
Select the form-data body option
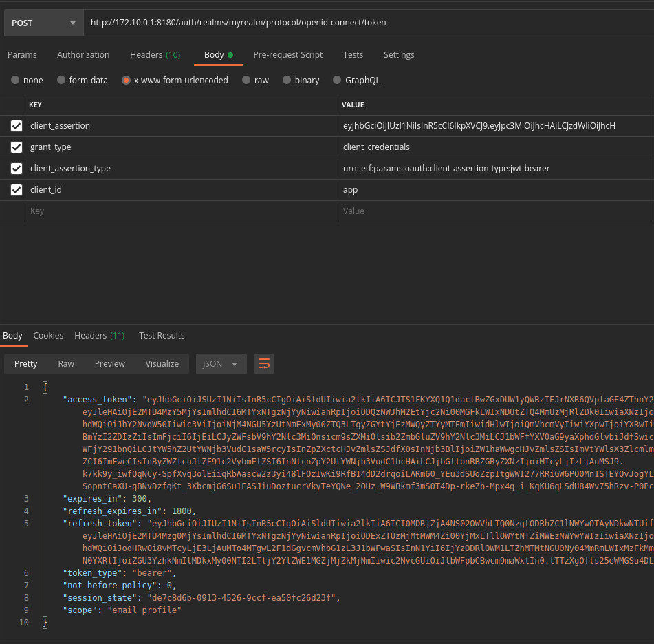62,80
